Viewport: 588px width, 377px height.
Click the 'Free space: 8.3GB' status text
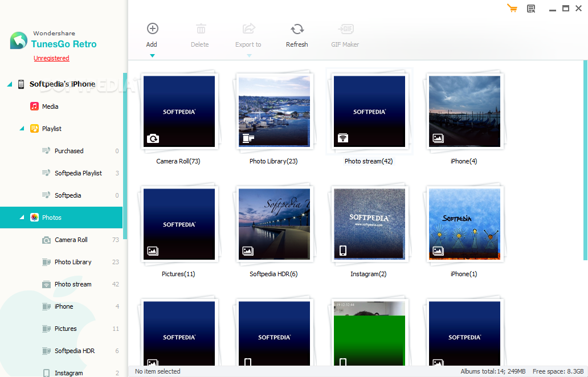pyautogui.click(x=558, y=371)
